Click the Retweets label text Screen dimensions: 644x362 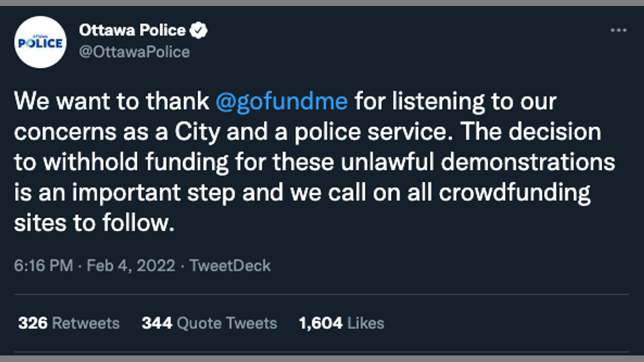(x=86, y=323)
